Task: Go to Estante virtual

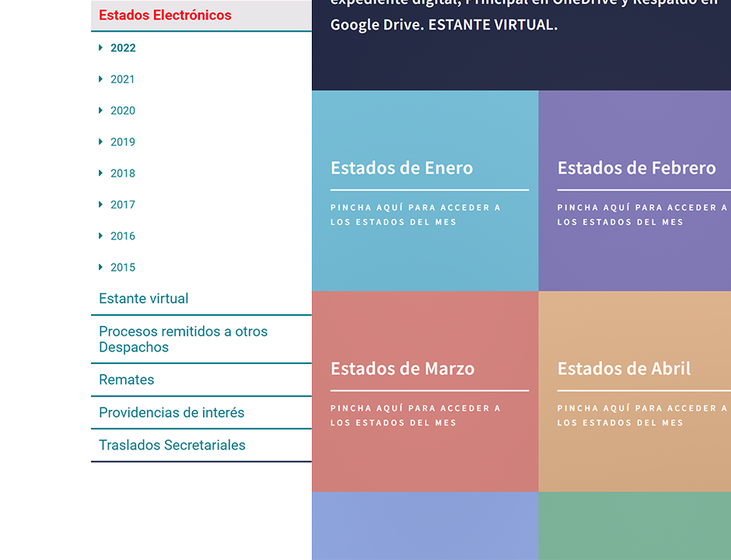Action: tap(144, 299)
